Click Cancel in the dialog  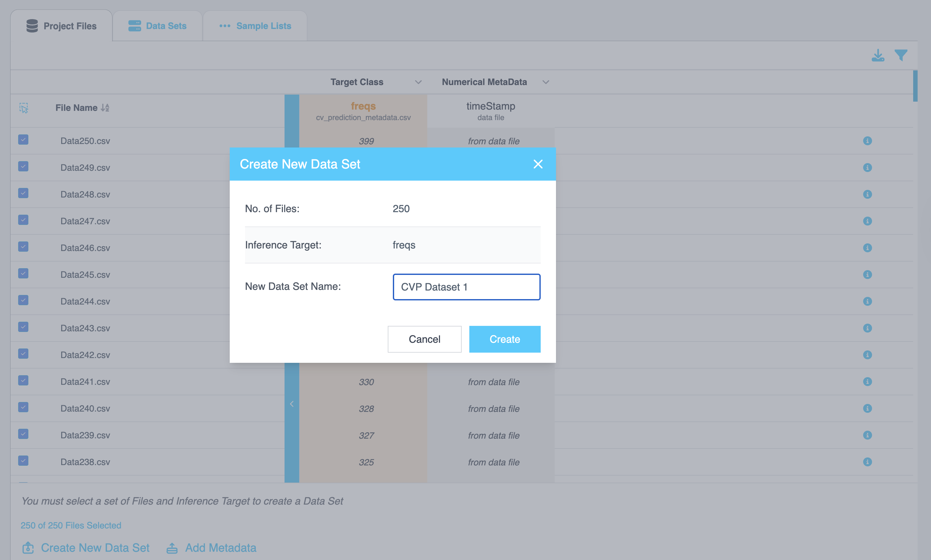pyautogui.click(x=424, y=339)
